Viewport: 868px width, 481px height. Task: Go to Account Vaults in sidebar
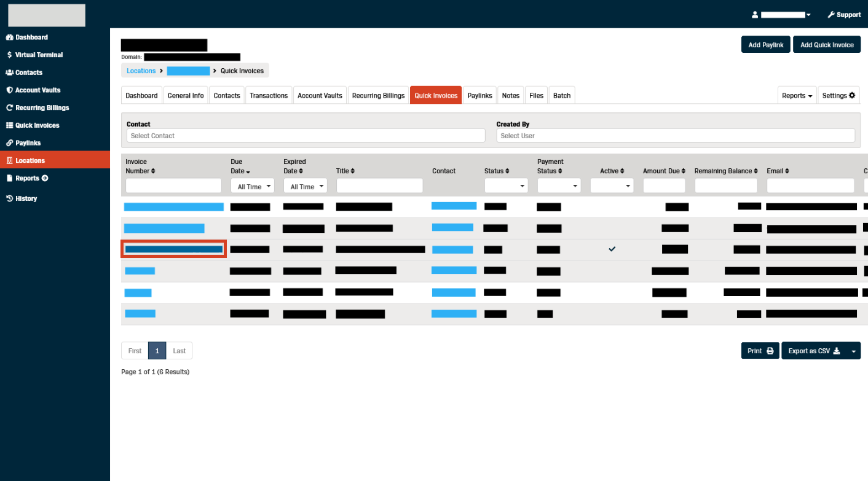tap(33, 90)
